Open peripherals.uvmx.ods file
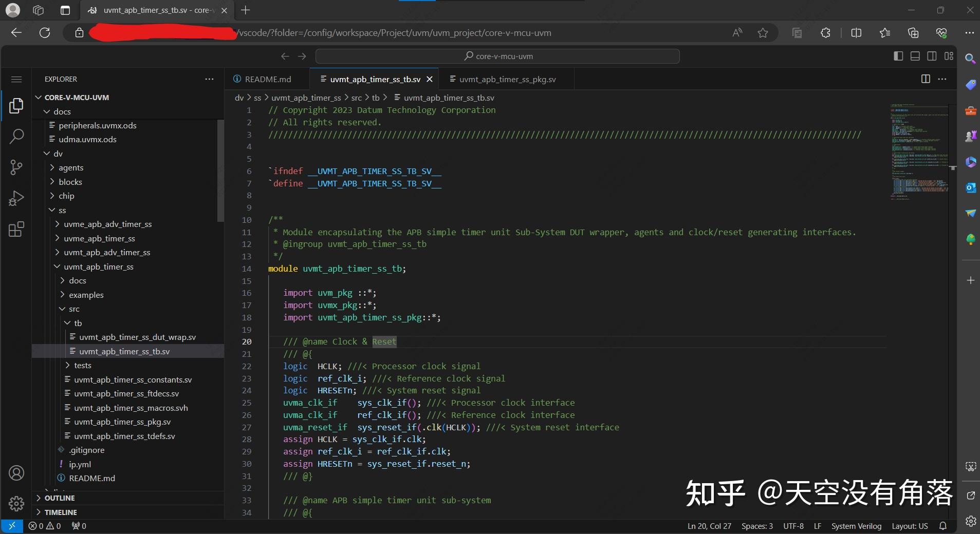The height and width of the screenshot is (534, 980). [98, 125]
